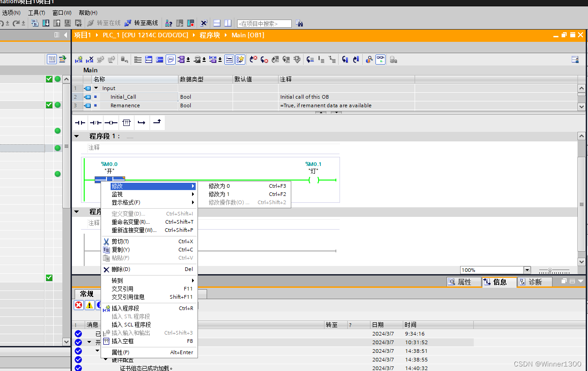Collapse the block interface up arrow

321,112
